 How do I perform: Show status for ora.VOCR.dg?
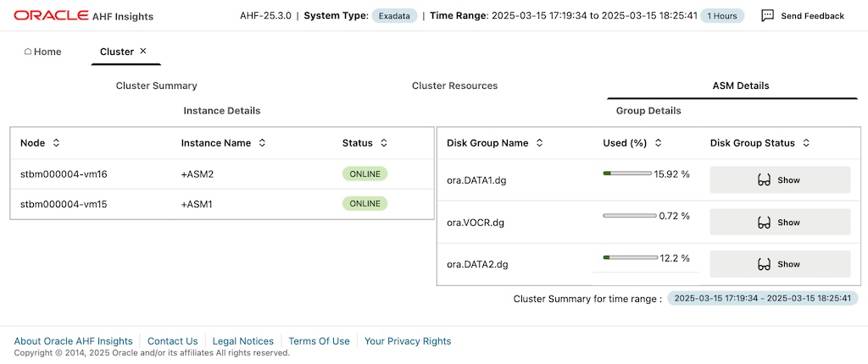tap(779, 223)
